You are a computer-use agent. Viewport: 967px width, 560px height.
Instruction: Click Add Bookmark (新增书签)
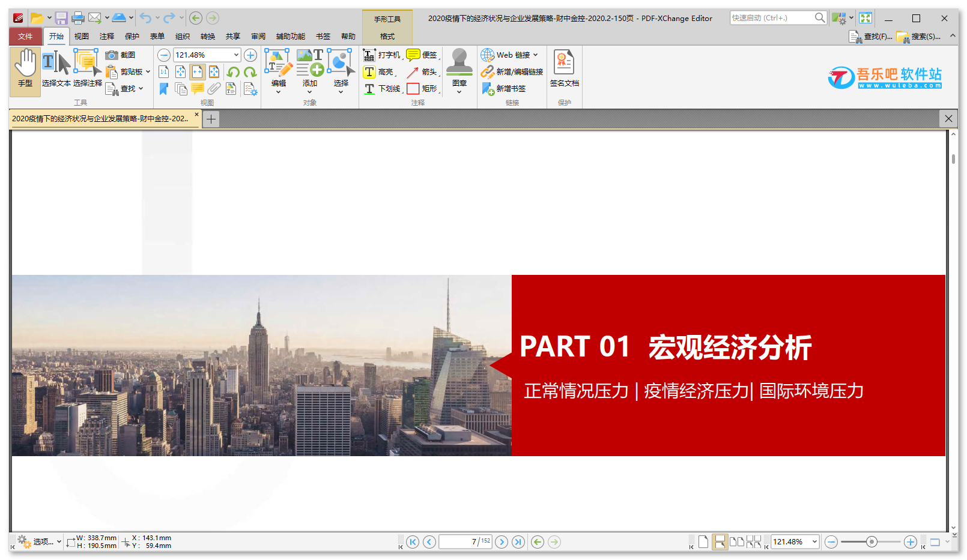[503, 89]
